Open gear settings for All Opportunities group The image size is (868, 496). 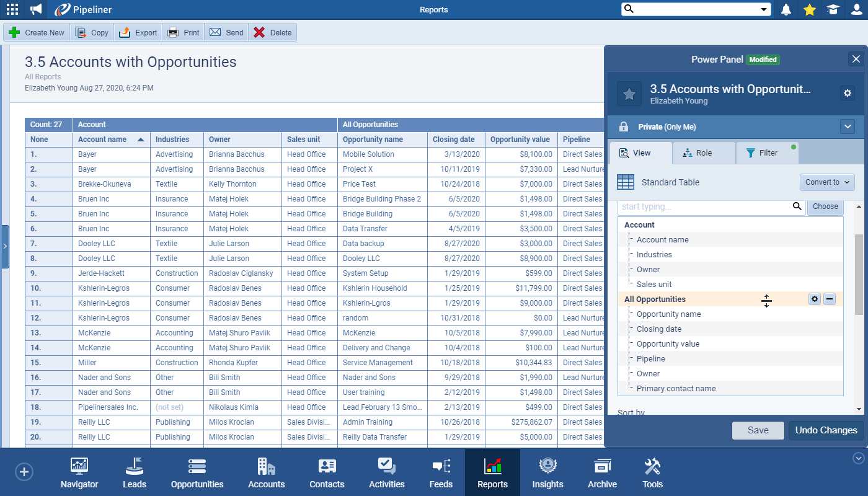point(815,299)
